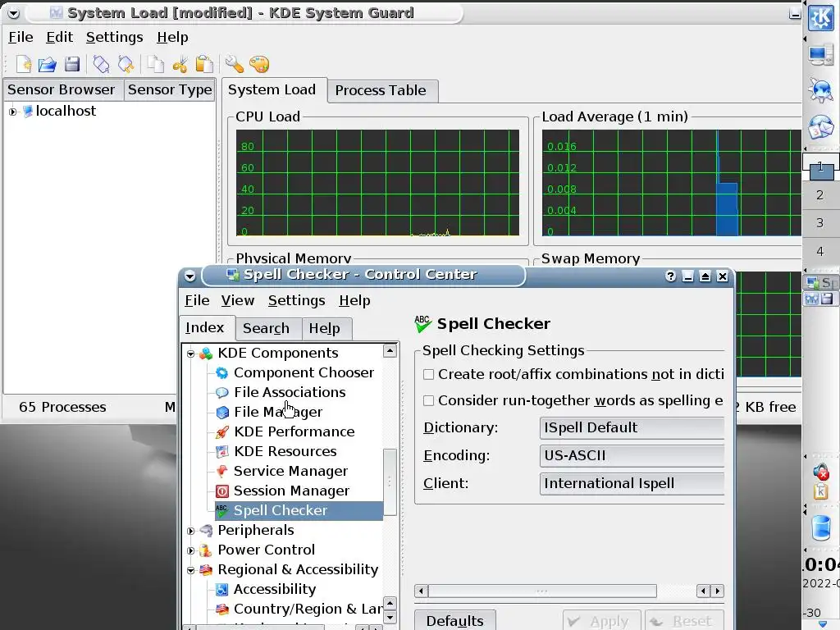Viewport: 840px width, 630px height.
Task: Click the Cut scissors icon
Action: [180, 64]
